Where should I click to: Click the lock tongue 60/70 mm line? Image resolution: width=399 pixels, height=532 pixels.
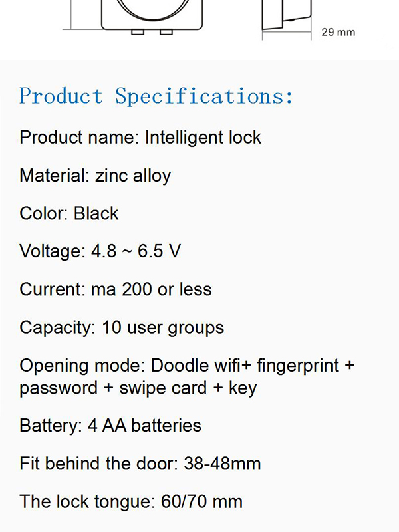coord(131,501)
